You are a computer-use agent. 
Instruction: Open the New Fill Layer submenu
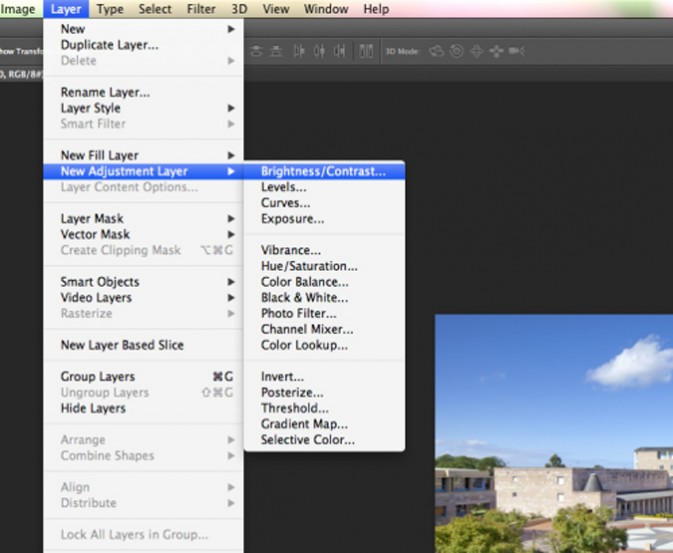(x=231, y=156)
